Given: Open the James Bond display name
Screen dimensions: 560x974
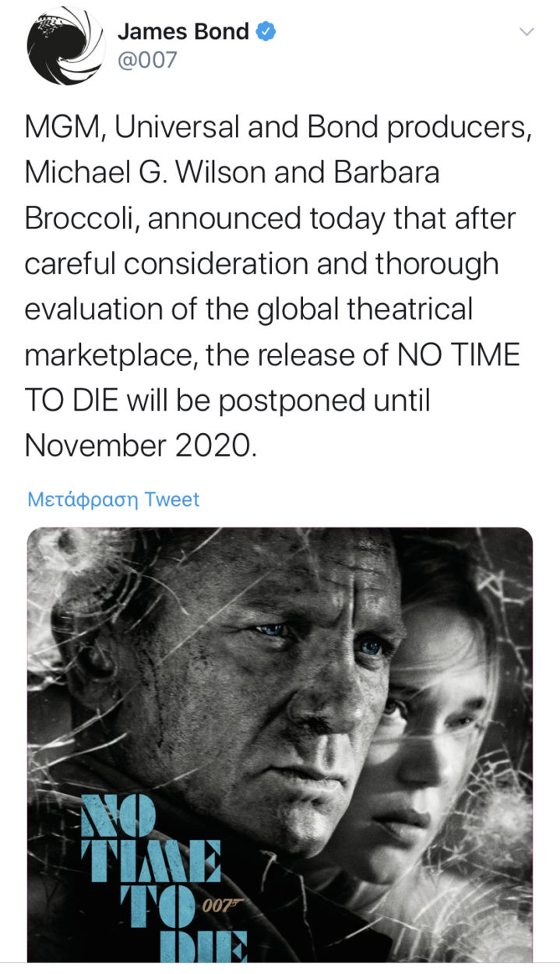Looking at the screenshot, I should click(184, 32).
